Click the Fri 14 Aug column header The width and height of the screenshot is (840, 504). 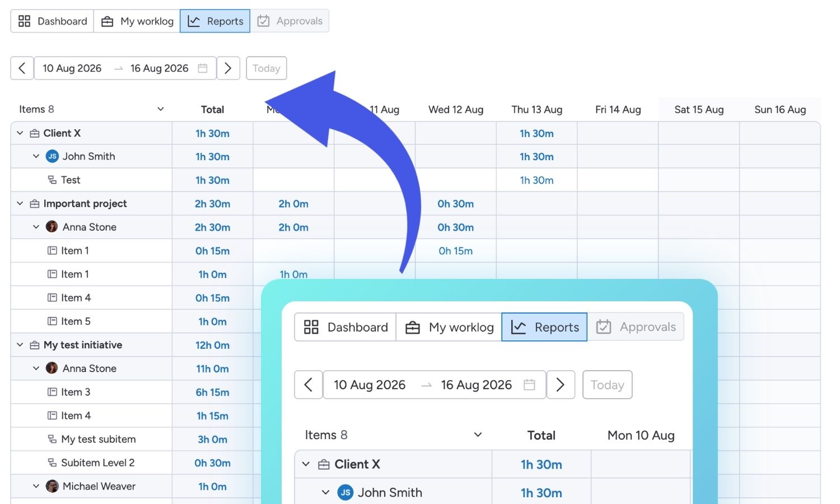click(618, 110)
